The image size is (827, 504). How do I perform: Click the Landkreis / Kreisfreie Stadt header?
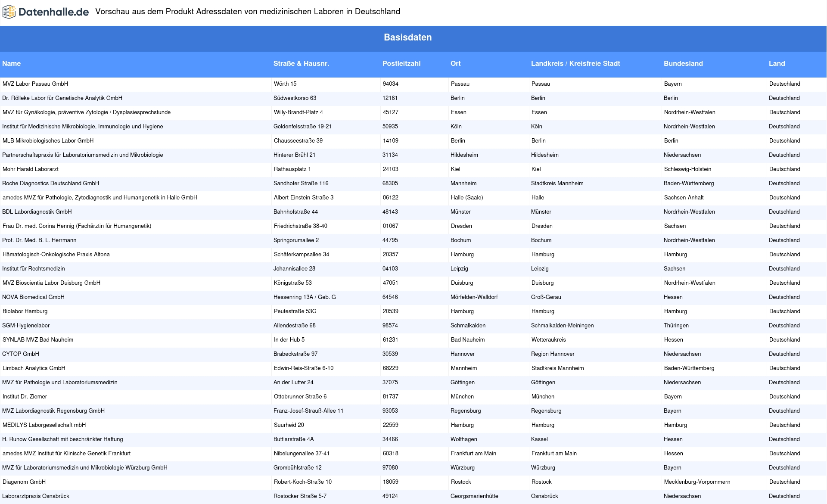tap(575, 64)
